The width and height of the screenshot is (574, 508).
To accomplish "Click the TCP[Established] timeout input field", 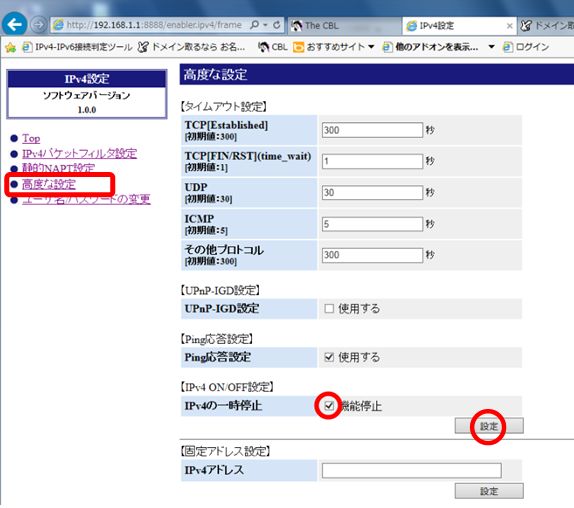I will pyautogui.click(x=372, y=130).
